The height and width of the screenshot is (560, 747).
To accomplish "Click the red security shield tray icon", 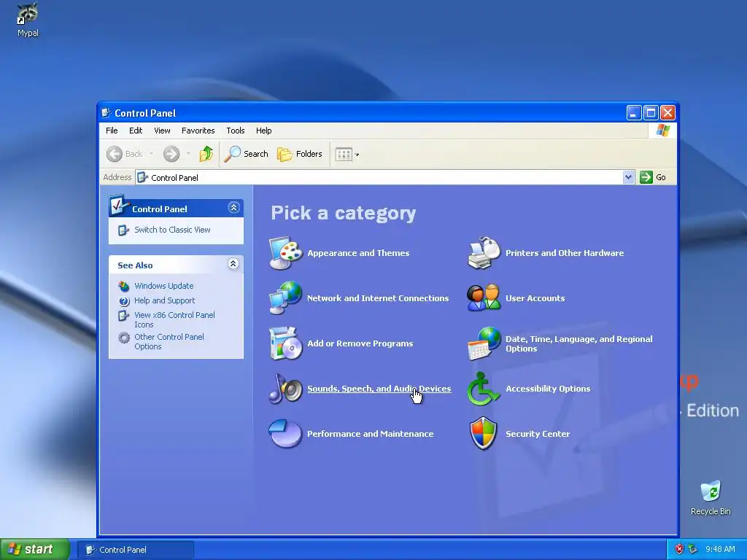I will pyautogui.click(x=679, y=549).
